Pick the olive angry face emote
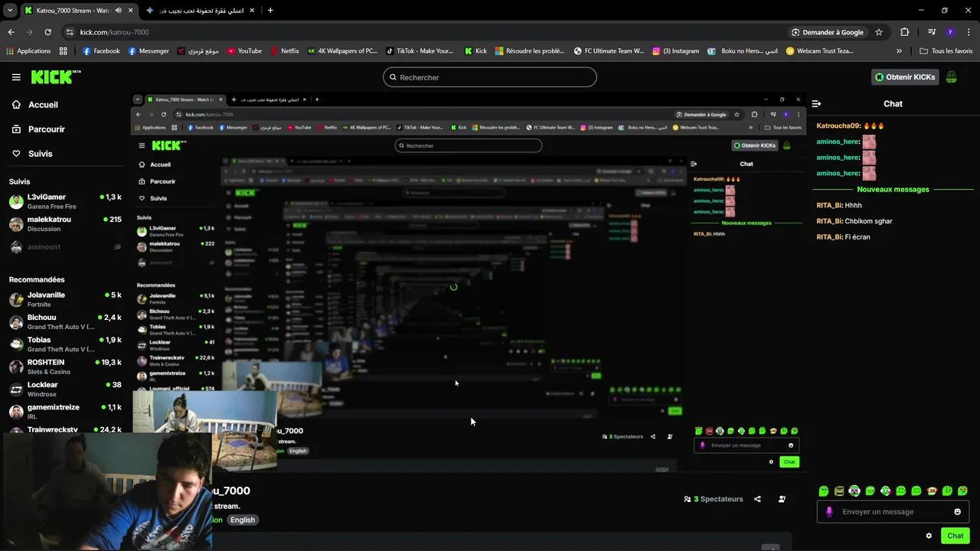Viewport: 980px width, 551px height. pos(839,491)
